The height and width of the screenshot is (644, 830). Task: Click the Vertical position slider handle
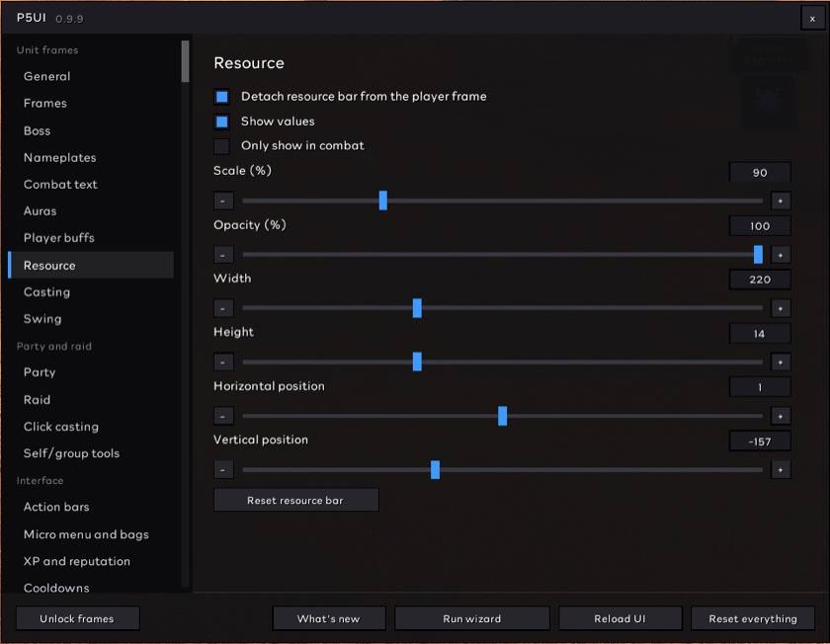[x=435, y=469]
